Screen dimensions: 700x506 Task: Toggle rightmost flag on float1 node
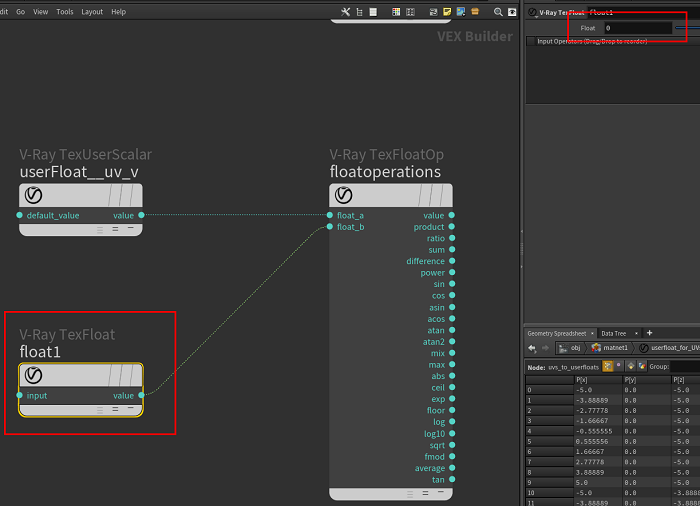137,375
